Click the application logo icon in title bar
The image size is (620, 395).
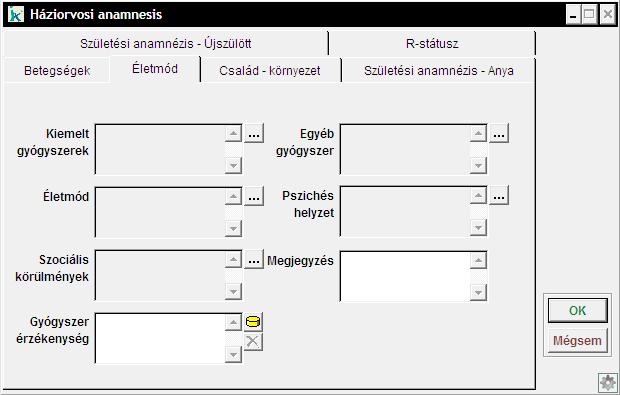16,15
